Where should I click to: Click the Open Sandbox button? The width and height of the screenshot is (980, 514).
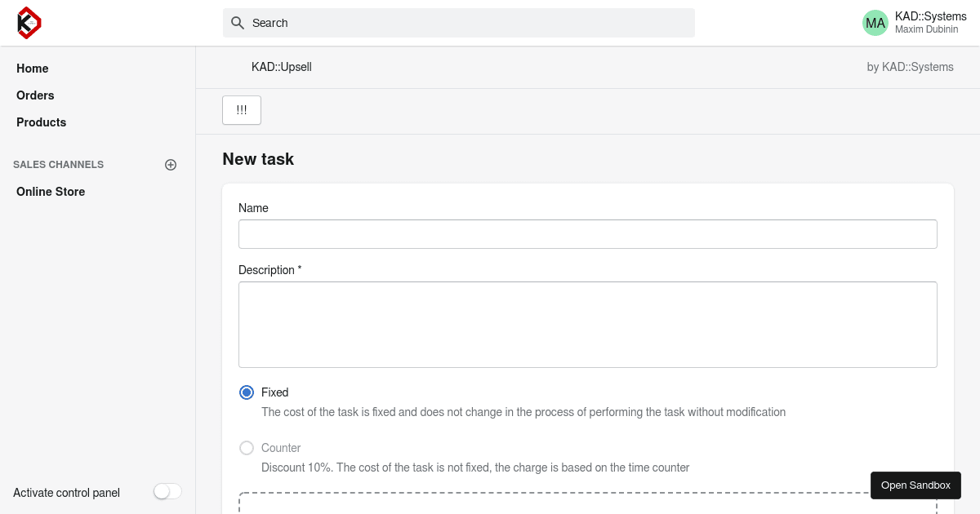tap(915, 485)
